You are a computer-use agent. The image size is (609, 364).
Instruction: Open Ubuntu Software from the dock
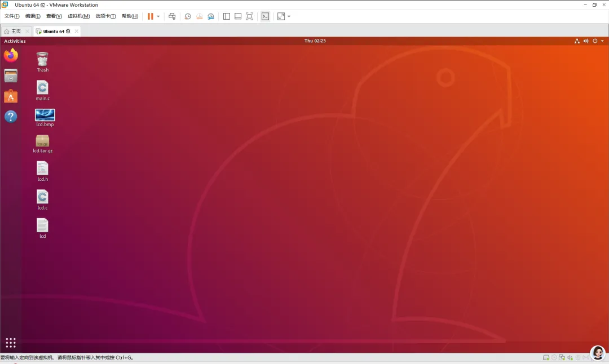click(x=11, y=96)
